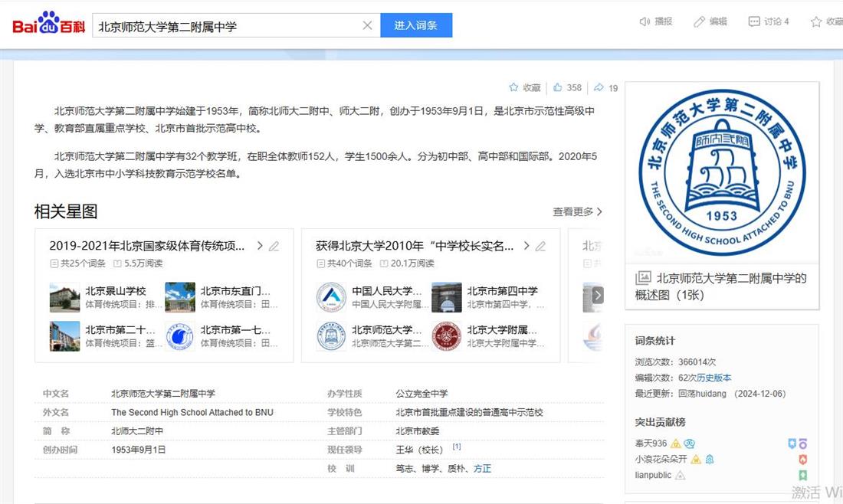Click green medal in lianpublic row

click(802, 475)
